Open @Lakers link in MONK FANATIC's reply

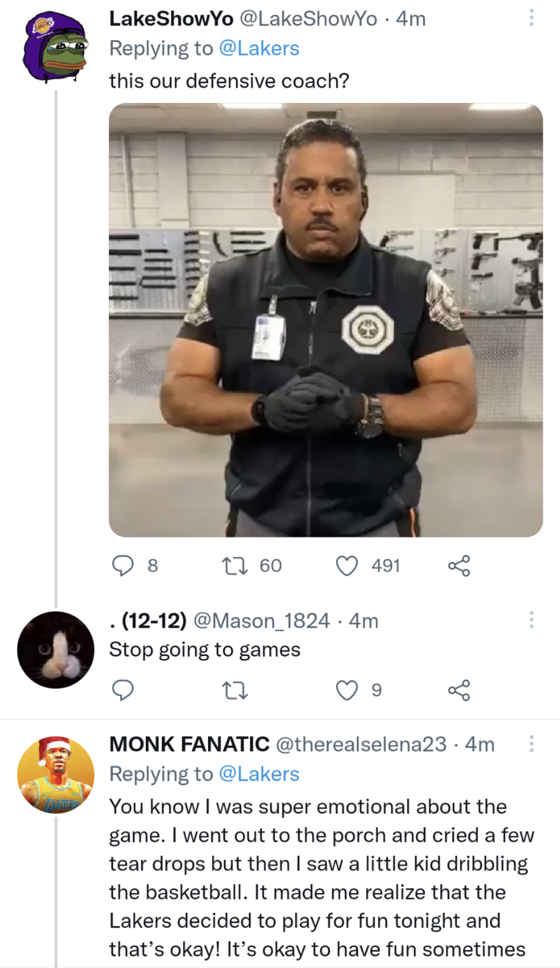pyautogui.click(x=259, y=774)
